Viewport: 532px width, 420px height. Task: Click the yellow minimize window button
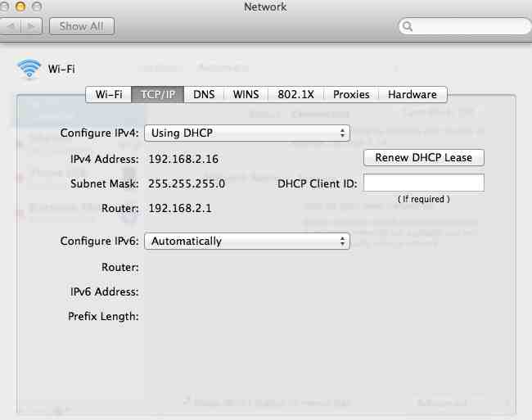tap(20, 7)
